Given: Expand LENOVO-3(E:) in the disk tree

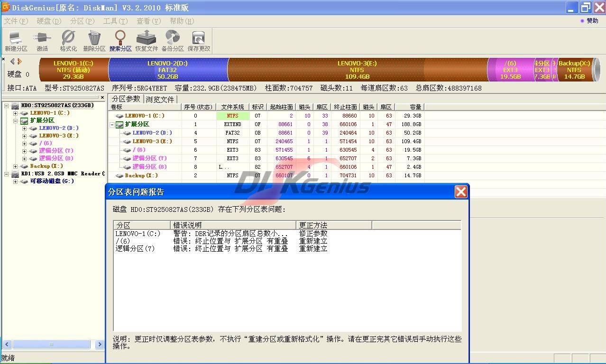Looking at the screenshot, I should [24, 136].
